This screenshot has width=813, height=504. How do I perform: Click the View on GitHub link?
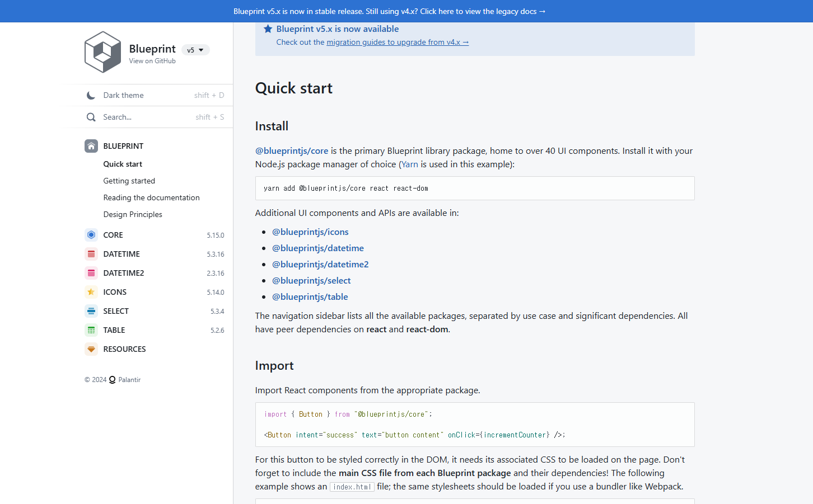pos(152,61)
